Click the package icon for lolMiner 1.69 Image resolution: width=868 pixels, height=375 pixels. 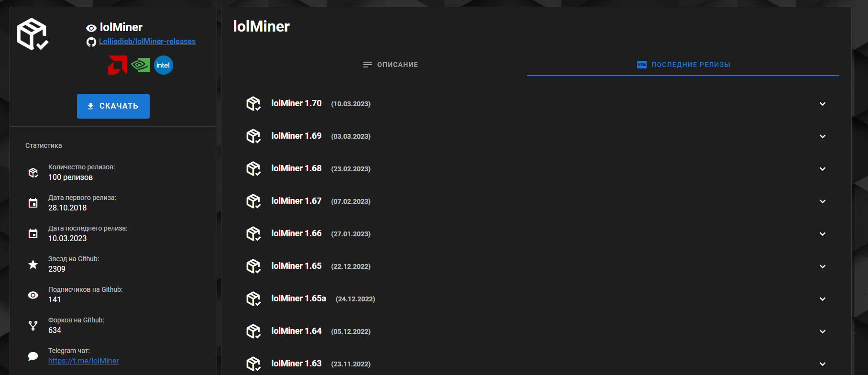click(x=253, y=136)
